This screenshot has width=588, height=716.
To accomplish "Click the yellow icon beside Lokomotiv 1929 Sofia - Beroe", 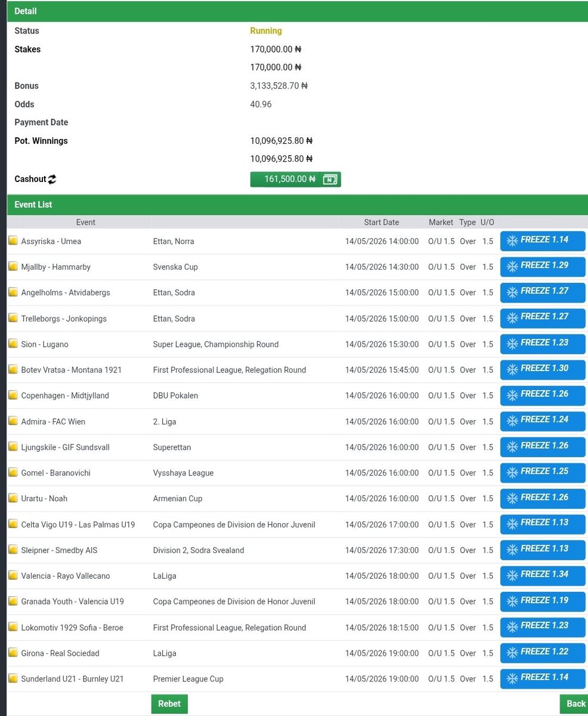I will [13, 627].
